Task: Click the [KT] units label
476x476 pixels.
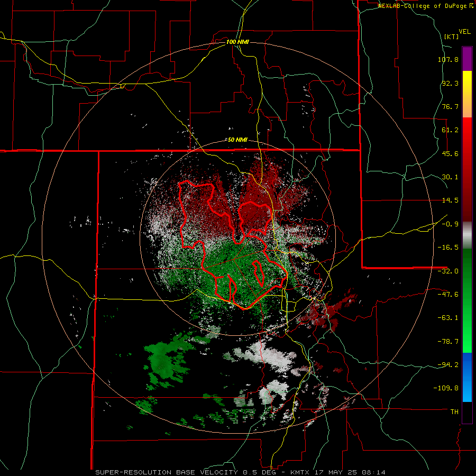Action: tap(451, 36)
